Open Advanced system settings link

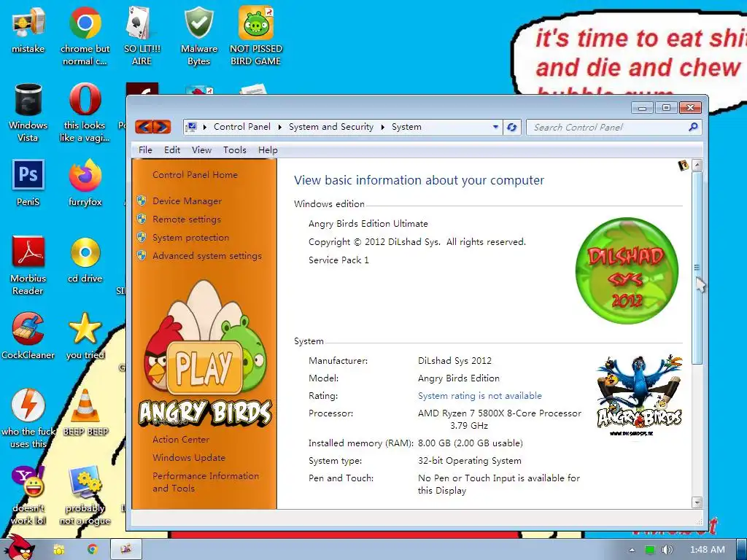206,256
